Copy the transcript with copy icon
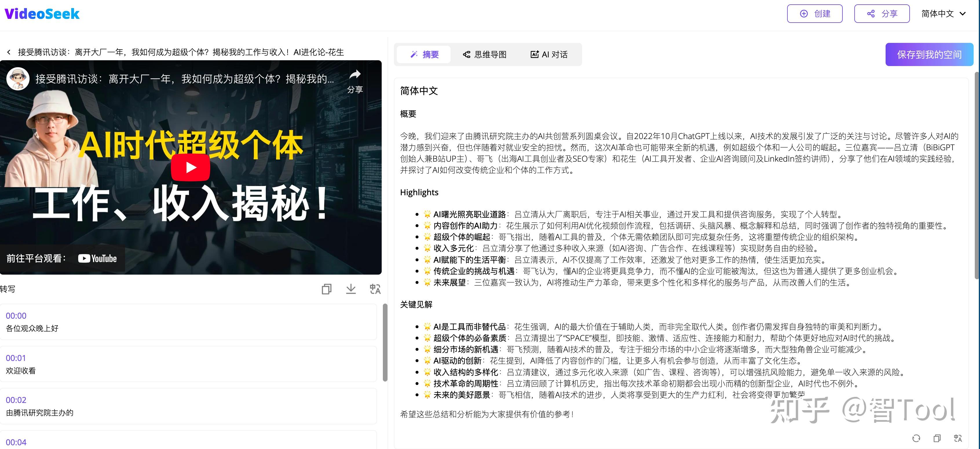 click(x=326, y=289)
